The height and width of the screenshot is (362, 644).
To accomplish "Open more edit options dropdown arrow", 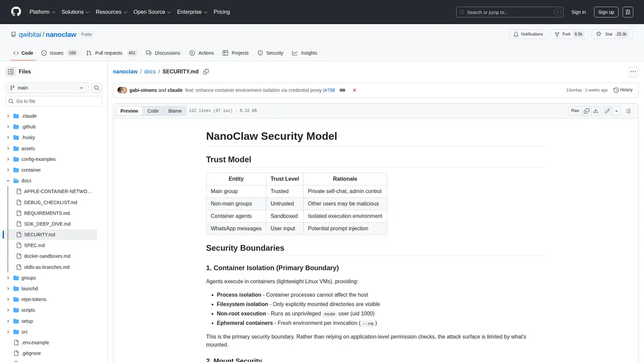I will pos(616,111).
